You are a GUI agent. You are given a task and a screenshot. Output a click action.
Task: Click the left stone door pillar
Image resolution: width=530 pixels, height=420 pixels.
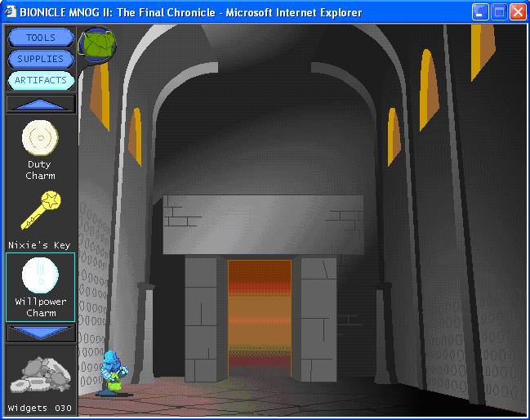(201, 319)
